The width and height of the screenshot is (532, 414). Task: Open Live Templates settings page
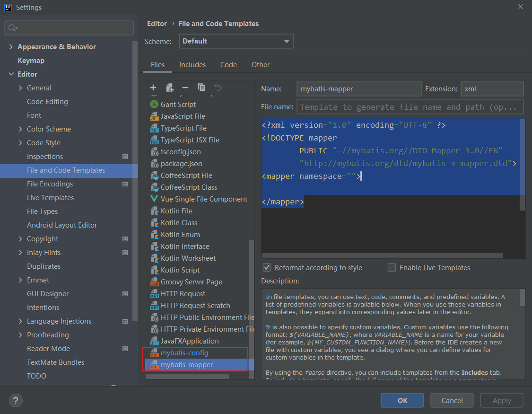[x=50, y=198]
